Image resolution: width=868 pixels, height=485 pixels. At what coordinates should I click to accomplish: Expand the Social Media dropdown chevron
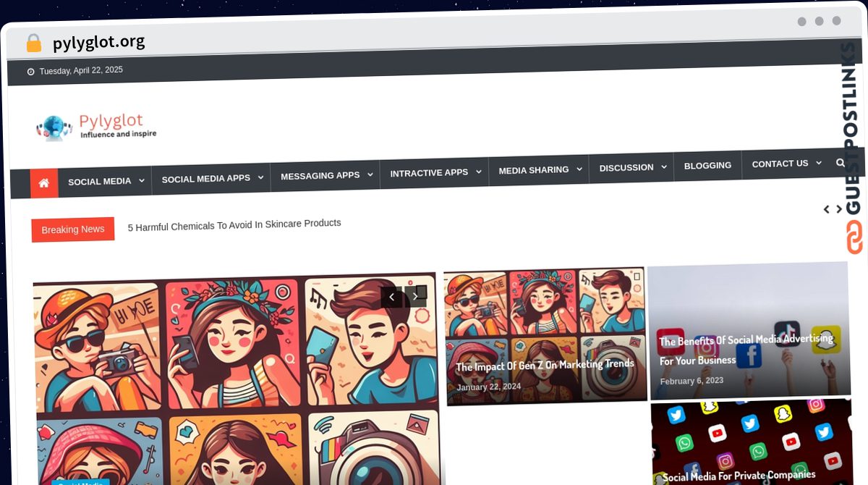[142, 180]
